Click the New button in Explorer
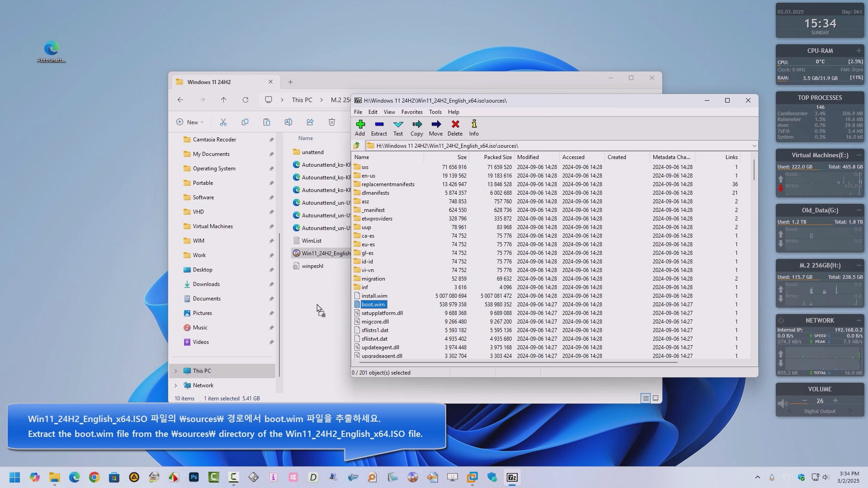Image resolution: width=868 pixels, height=488 pixels. click(190, 122)
